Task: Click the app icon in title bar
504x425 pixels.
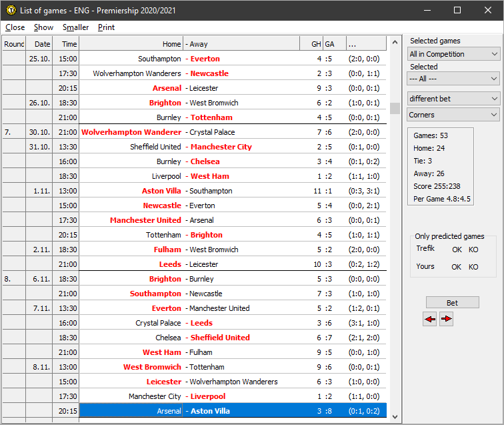Action: 10,10
